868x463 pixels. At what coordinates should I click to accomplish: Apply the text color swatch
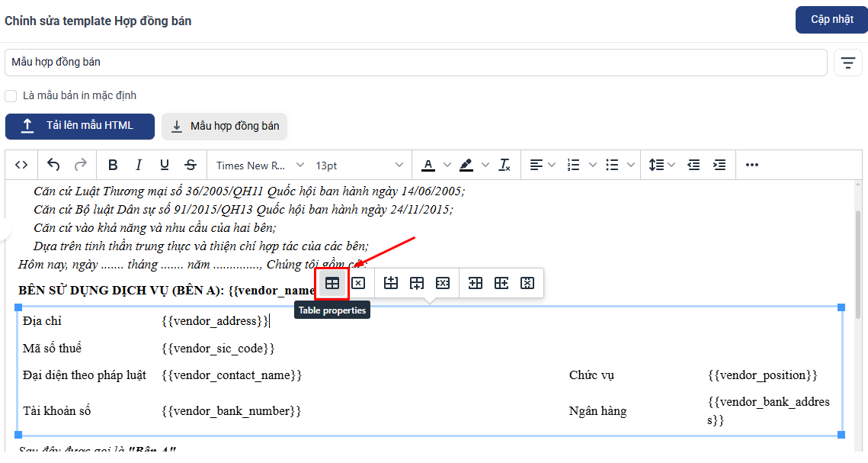428,165
